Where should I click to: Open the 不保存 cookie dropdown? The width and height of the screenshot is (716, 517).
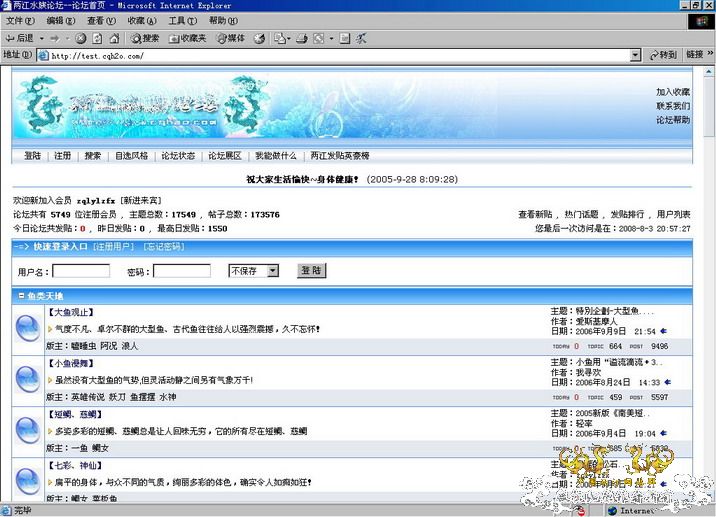pyautogui.click(x=253, y=271)
